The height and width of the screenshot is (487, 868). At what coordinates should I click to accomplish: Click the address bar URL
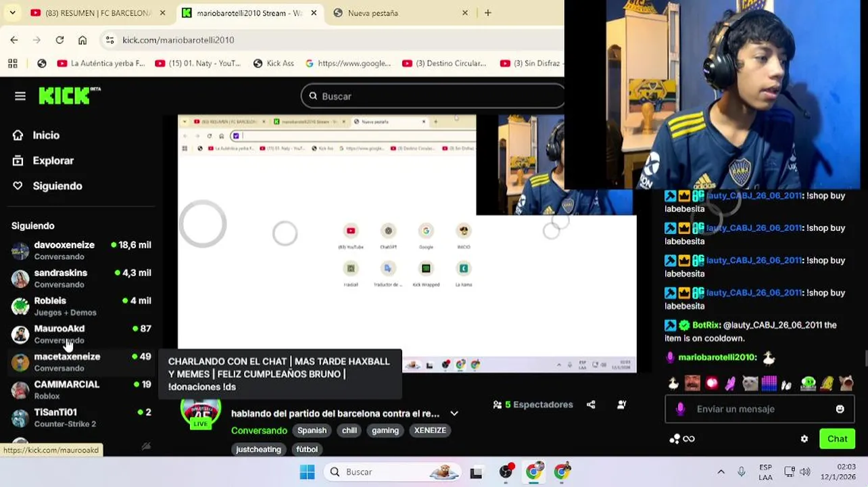(x=178, y=41)
